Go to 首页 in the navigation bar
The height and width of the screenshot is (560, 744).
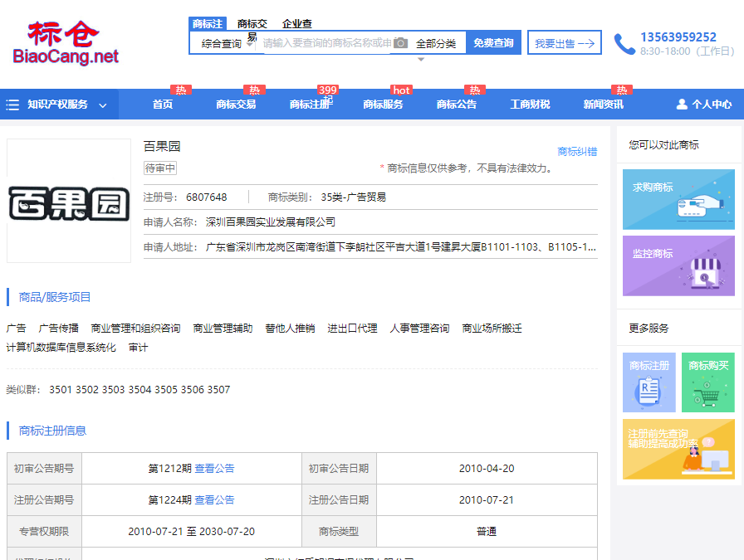click(x=162, y=105)
